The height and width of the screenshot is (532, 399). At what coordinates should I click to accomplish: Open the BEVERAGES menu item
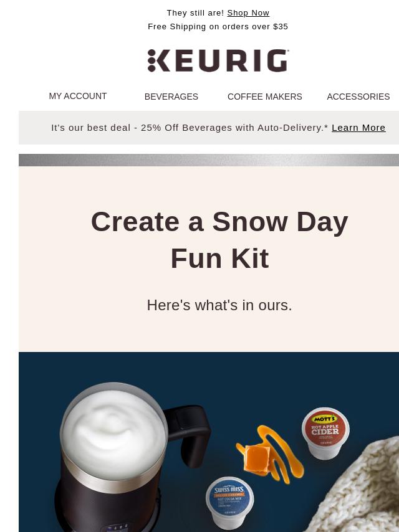point(171,97)
